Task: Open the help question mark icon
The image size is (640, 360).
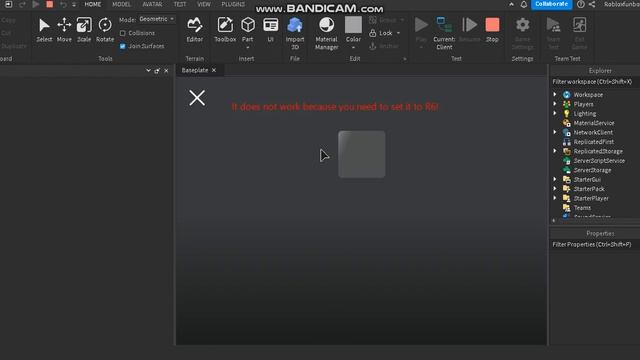Action: point(580,4)
